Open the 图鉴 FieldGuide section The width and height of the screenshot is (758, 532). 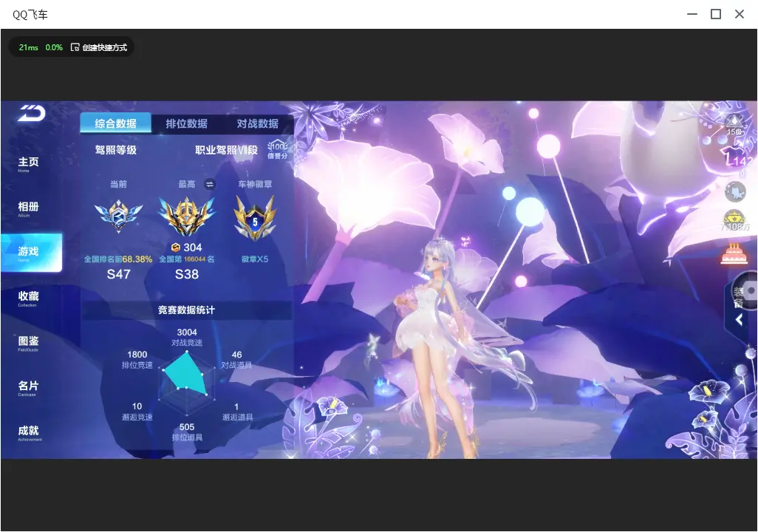pyautogui.click(x=28, y=344)
